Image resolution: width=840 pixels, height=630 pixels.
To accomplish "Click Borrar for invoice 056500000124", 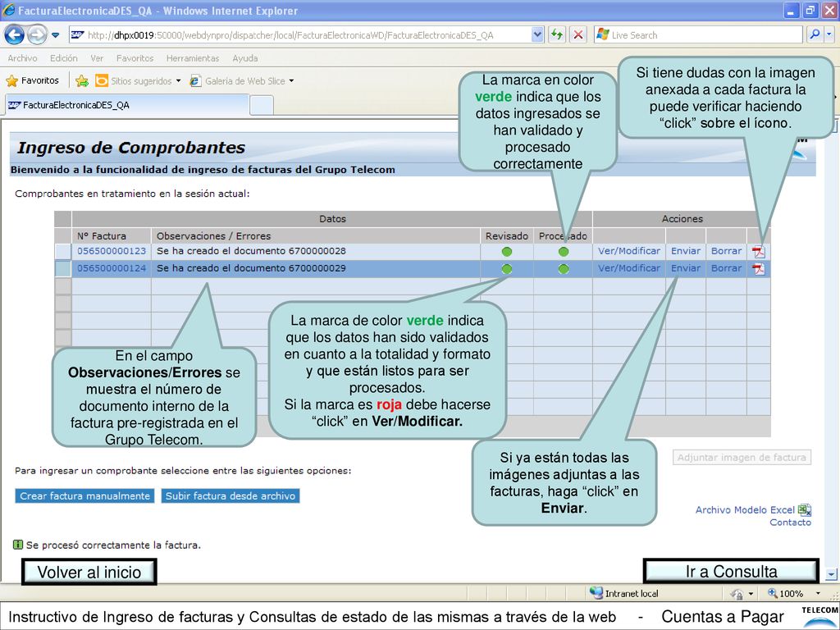I will point(727,268).
